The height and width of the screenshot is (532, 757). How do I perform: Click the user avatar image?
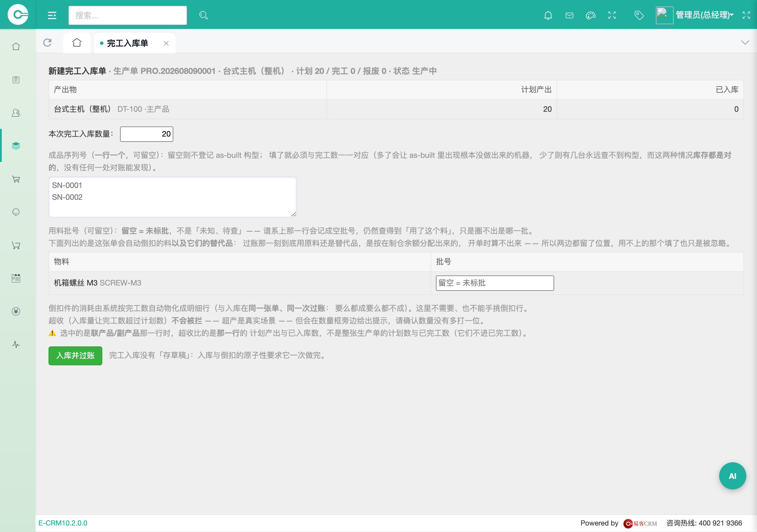click(x=664, y=15)
